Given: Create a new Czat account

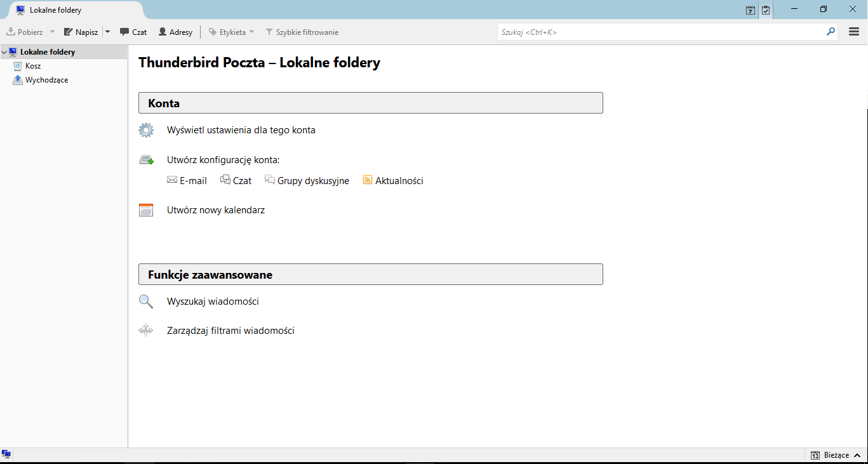Looking at the screenshot, I should tap(242, 181).
